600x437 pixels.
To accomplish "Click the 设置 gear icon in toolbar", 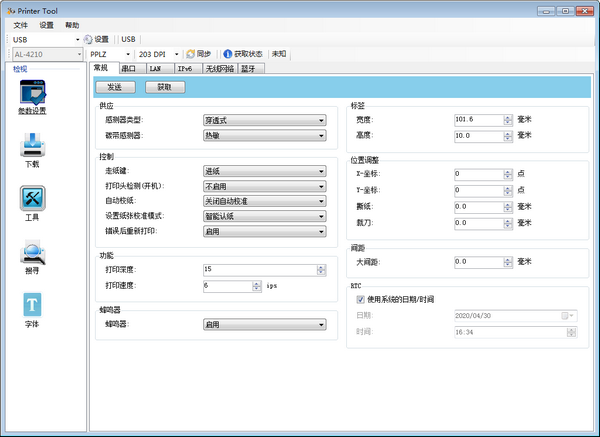I will click(88, 39).
